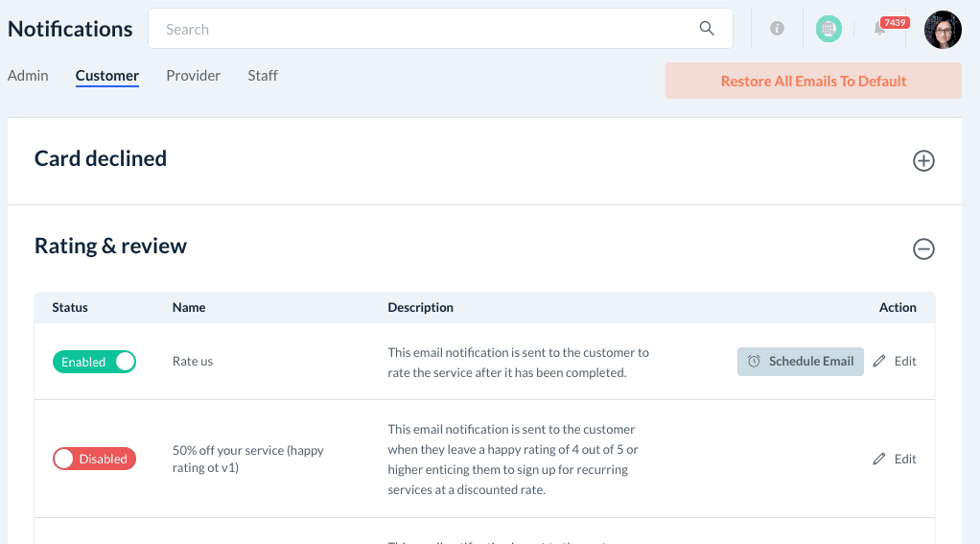
Task: Open the Staff tab
Action: click(x=263, y=76)
